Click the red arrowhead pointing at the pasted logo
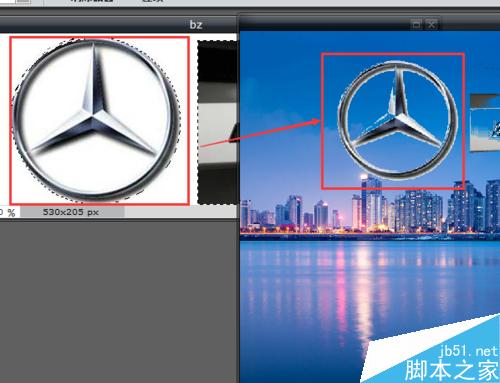 pyautogui.click(x=315, y=122)
